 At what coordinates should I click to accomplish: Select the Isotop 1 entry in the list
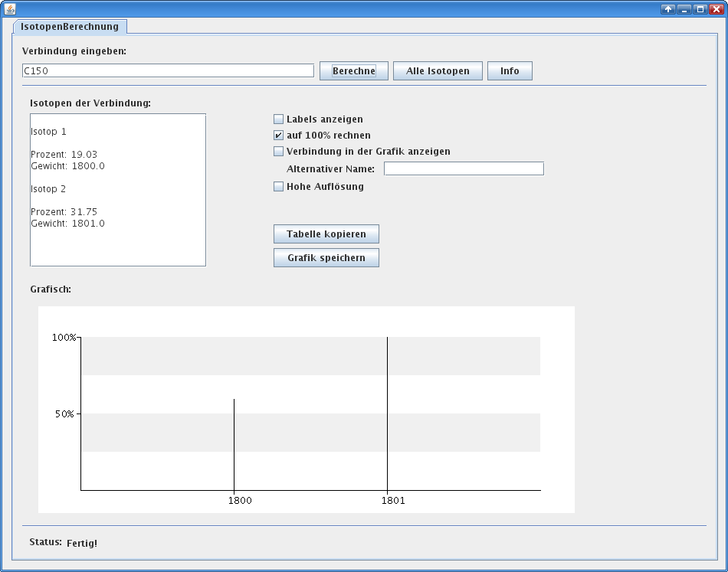tap(49, 132)
